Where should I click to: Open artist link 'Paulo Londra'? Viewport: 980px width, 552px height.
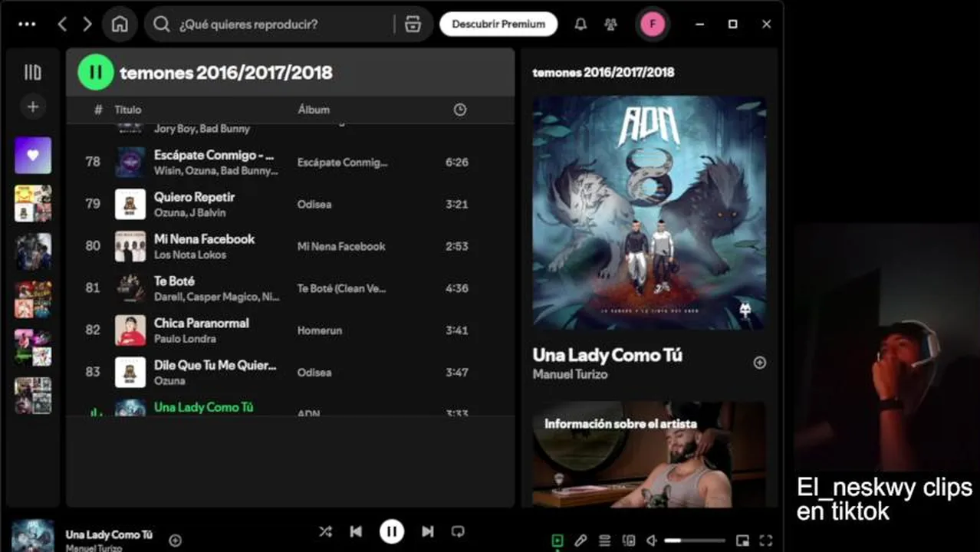pos(185,339)
